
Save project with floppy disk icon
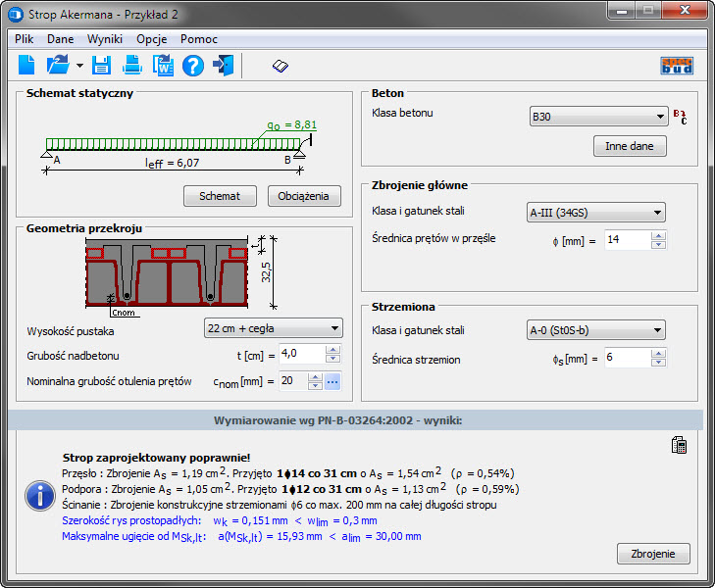tap(101, 67)
